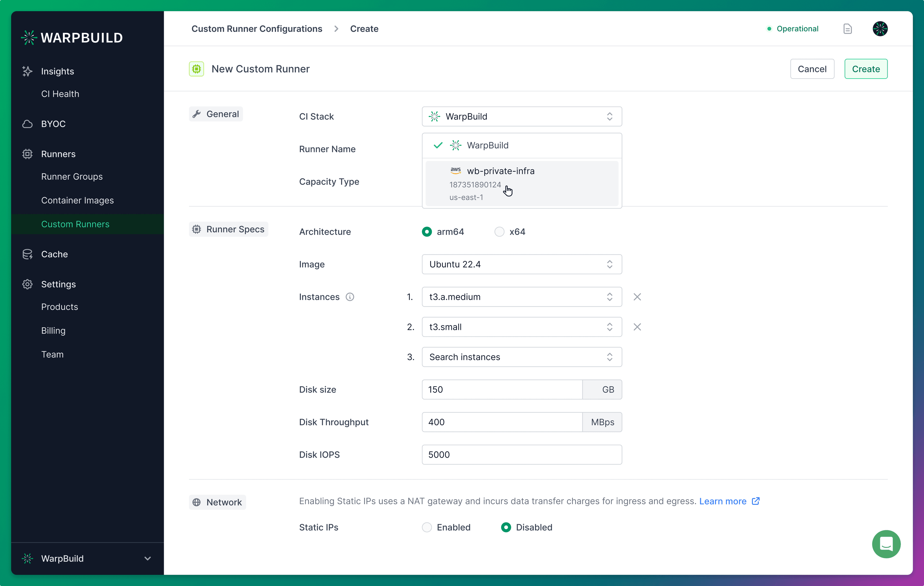Open Custom Runner Configurations breadcrumb
The width and height of the screenshot is (924, 586).
coord(257,28)
